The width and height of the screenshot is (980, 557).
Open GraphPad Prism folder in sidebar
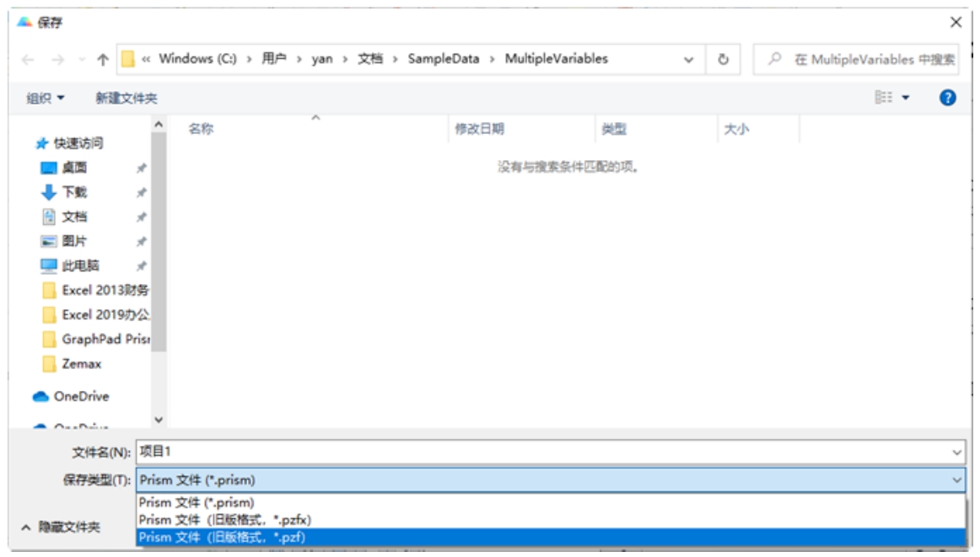pyautogui.click(x=95, y=339)
